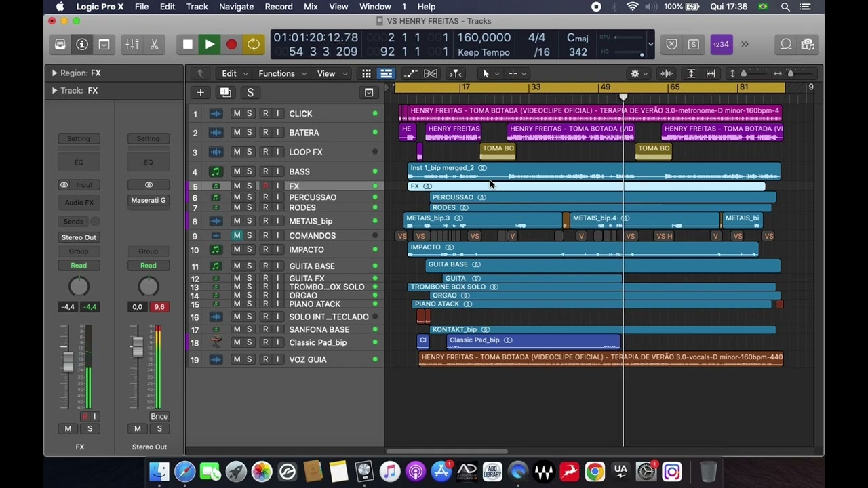
Task: Toggle the 1234 count-in button
Action: tap(721, 45)
